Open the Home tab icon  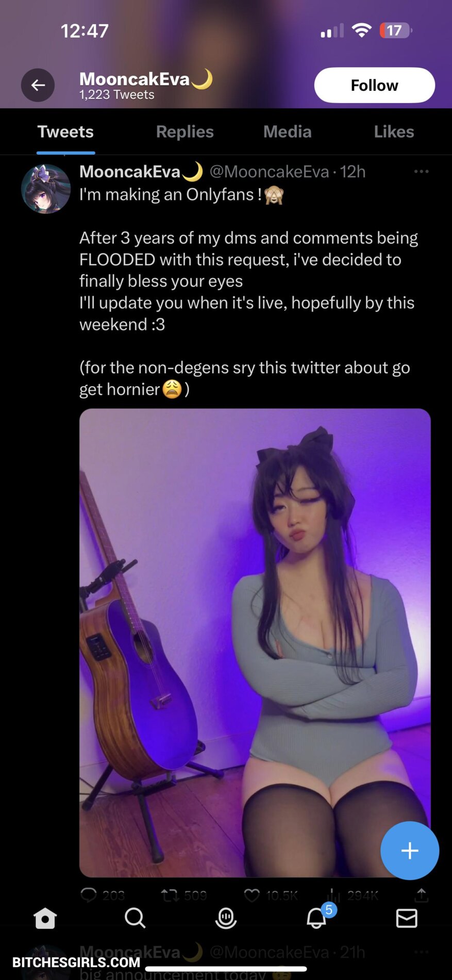[x=45, y=918]
